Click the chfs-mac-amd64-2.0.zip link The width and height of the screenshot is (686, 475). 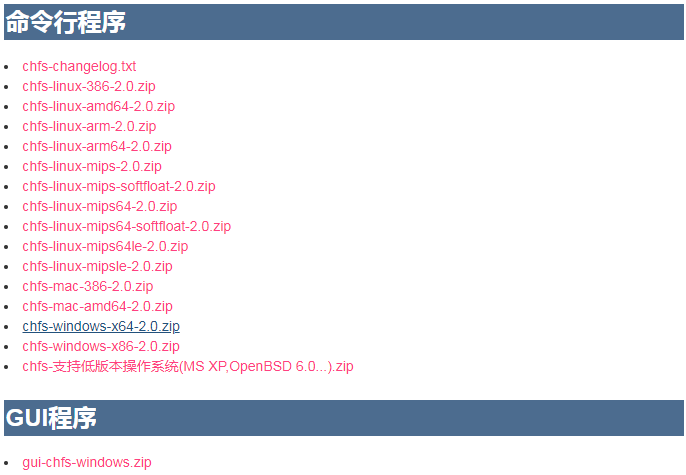97,307
